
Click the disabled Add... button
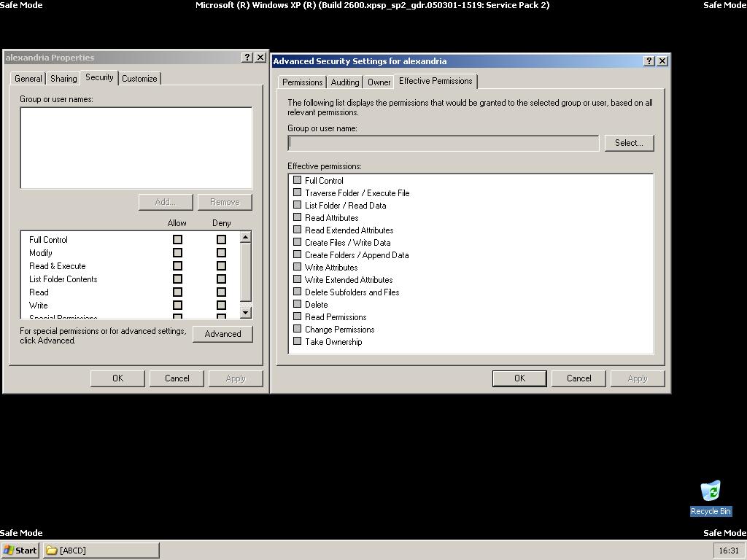166,202
